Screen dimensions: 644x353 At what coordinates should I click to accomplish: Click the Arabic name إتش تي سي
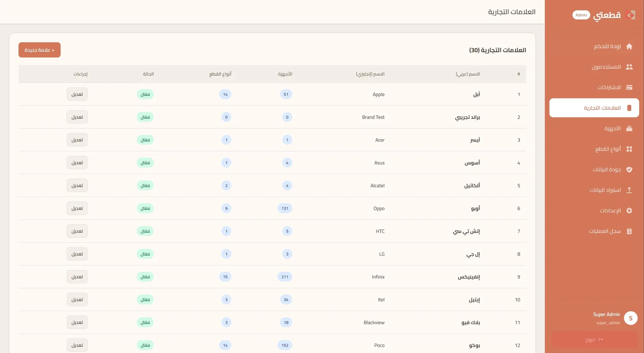coord(466,231)
